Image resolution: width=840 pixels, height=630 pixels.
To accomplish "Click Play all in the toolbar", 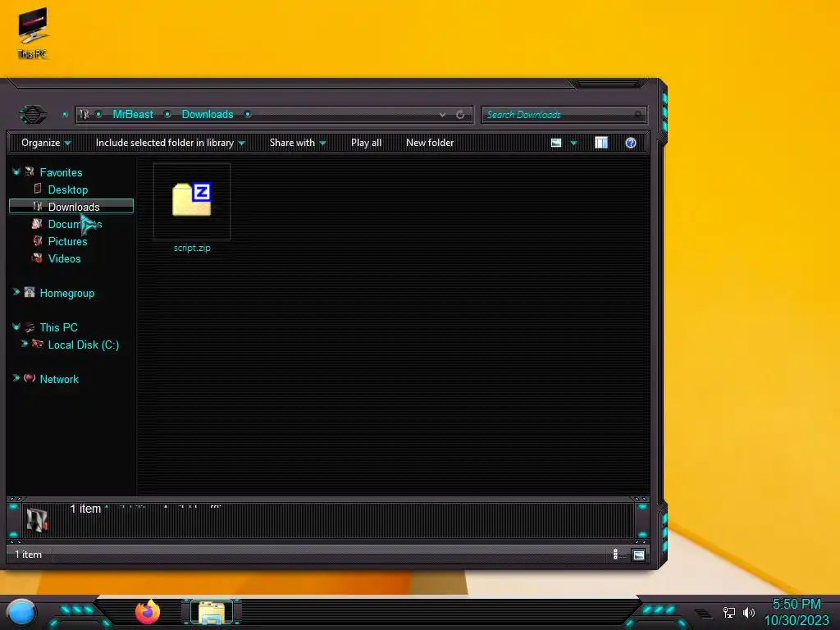I will tap(366, 143).
